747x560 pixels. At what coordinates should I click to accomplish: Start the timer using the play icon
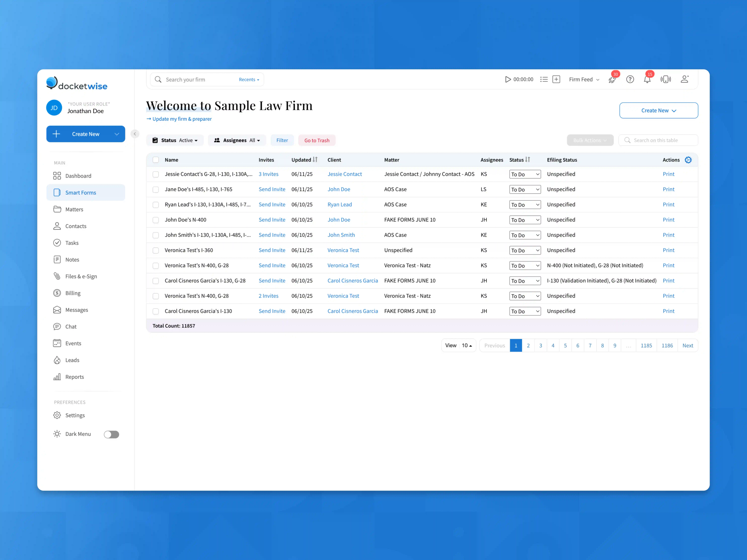tap(508, 79)
